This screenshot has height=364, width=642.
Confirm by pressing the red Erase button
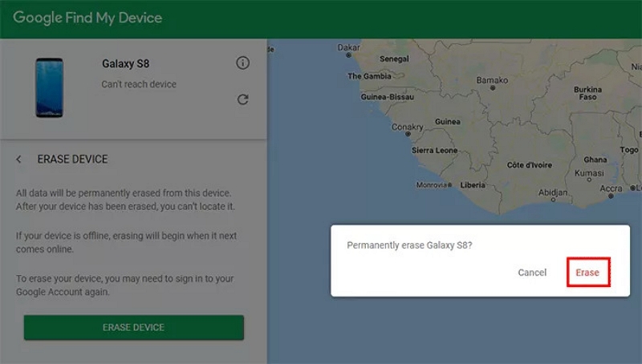[587, 273]
